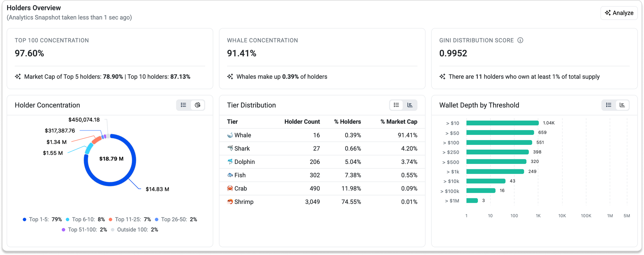
Task: Sort by % Market Cap column header
Action: coord(399,122)
